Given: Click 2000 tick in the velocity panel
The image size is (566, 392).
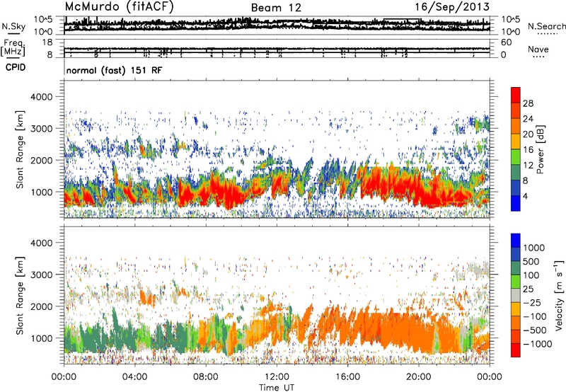Looking at the screenshot, I should click(42, 306).
